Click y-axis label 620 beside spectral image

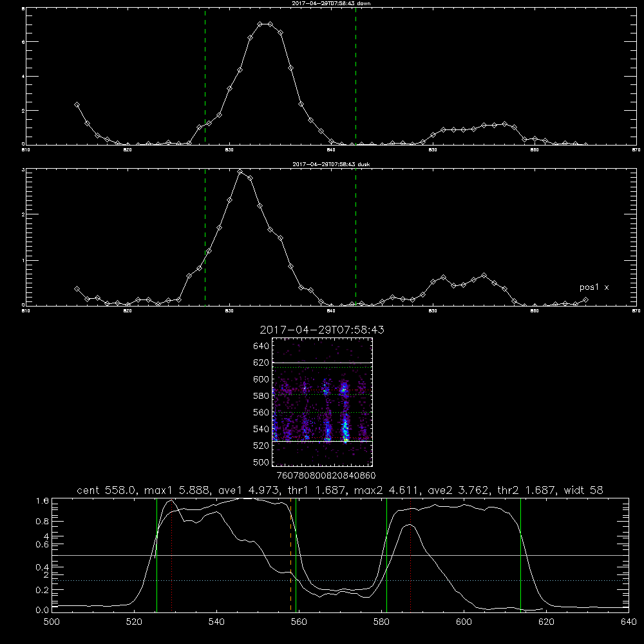click(261, 363)
